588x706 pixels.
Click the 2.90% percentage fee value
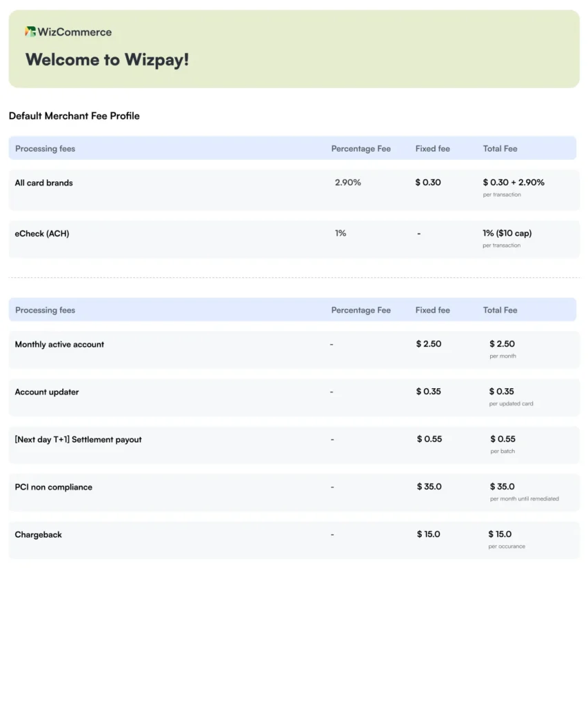[x=347, y=183]
